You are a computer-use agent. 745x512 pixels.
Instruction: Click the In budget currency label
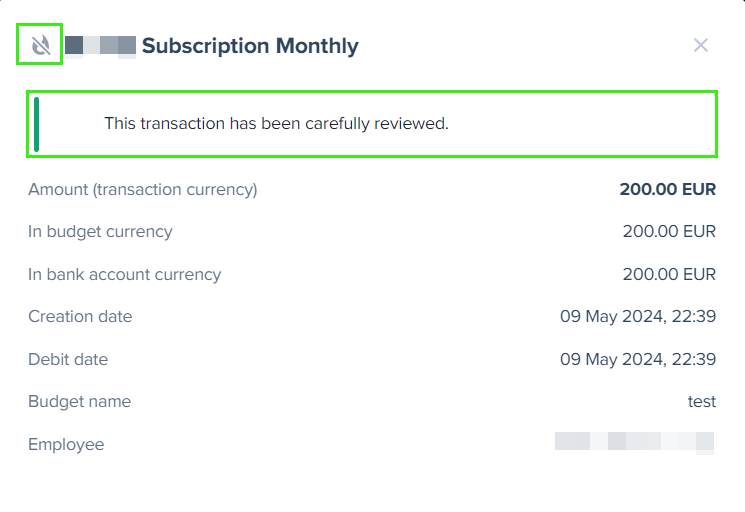point(100,232)
